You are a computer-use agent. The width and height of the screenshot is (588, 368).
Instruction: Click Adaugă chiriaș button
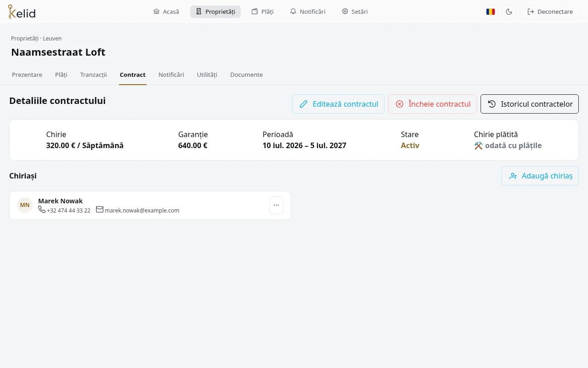[540, 176]
